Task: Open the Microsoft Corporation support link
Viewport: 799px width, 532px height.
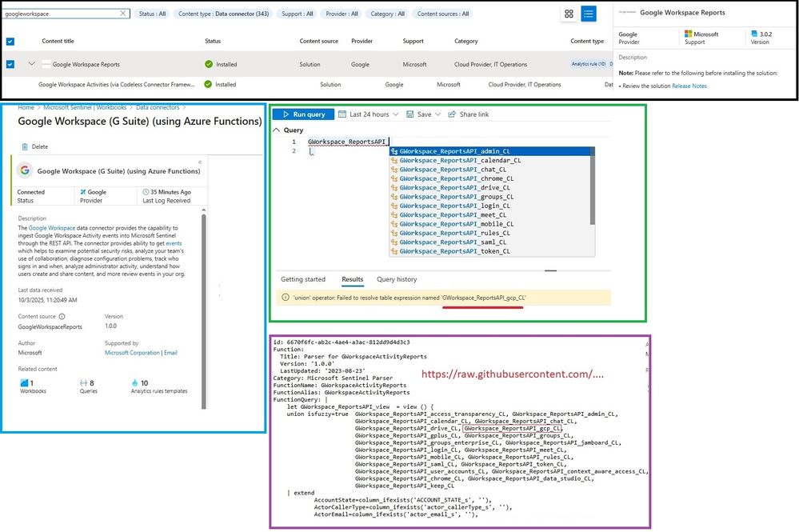Action: tap(132, 353)
